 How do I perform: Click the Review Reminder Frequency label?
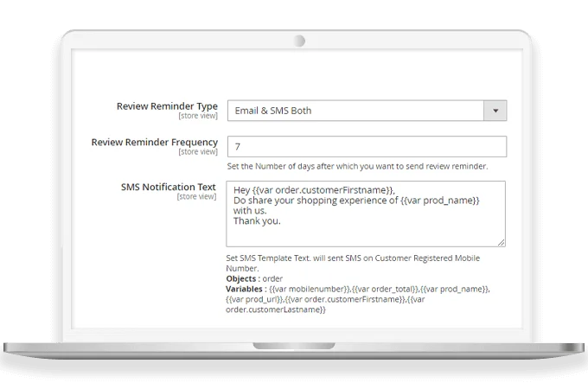(x=155, y=142)
